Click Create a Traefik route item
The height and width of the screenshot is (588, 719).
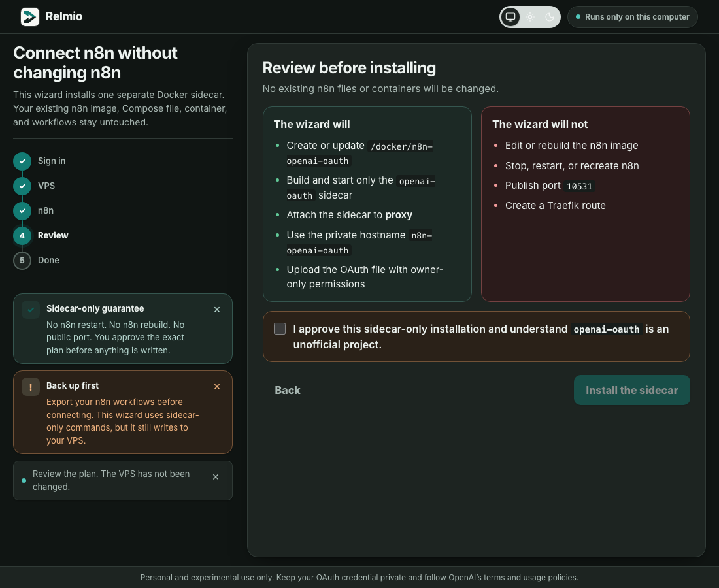(556, 206)
